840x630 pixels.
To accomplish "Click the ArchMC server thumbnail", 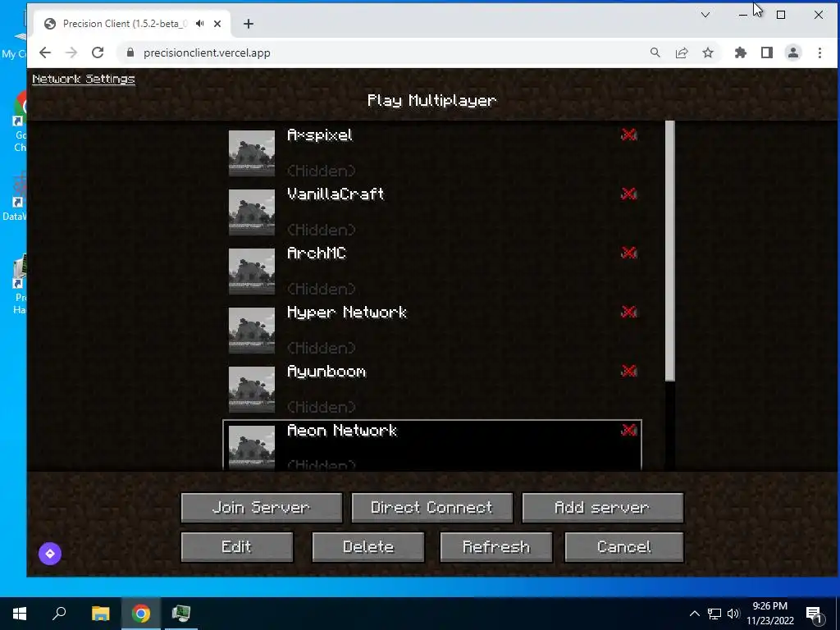I will tap(252, 271).
